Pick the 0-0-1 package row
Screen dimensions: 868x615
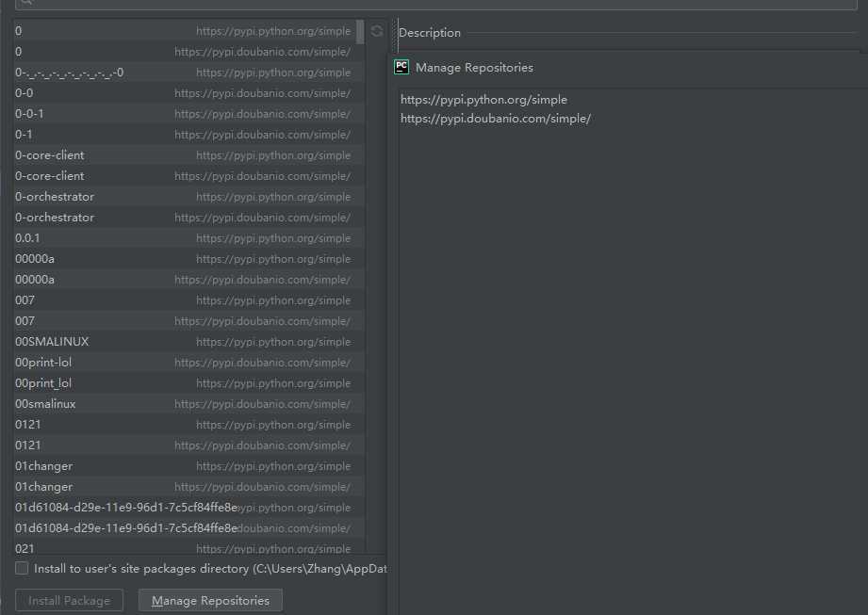(x=188, y=114)
